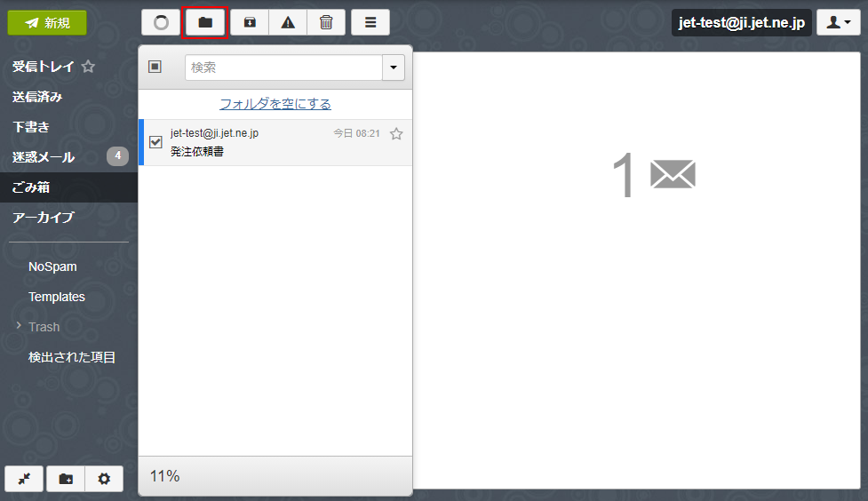The image size is (868, 501).
Task: Open the move-to-folder toolbar button
Action: click(205, 22)
